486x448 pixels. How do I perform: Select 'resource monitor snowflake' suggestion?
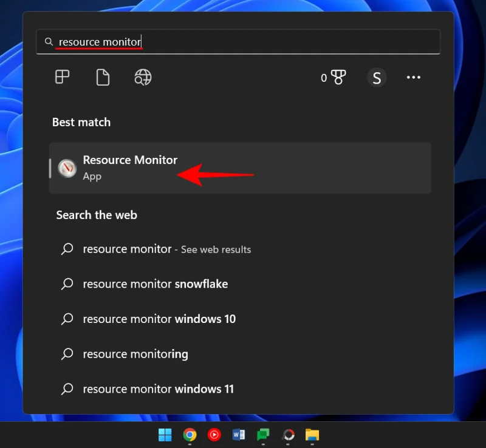156,284
